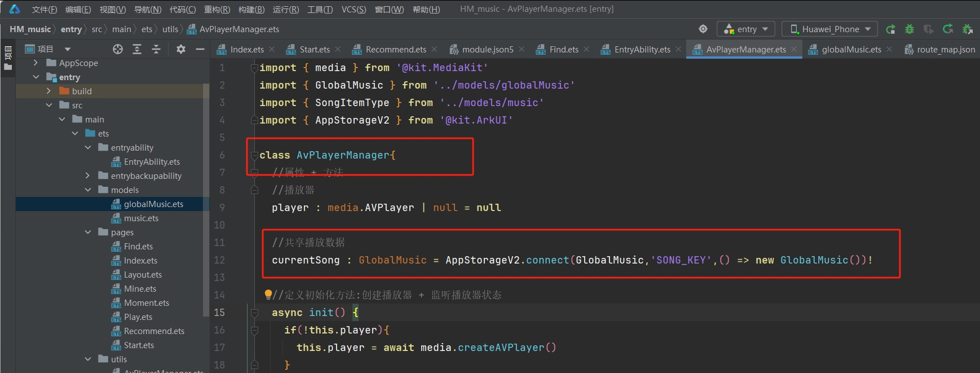Viewport: 980px width, 373px height.
Task: Click the green Debug bug icon
Action: tap(910, 29)
